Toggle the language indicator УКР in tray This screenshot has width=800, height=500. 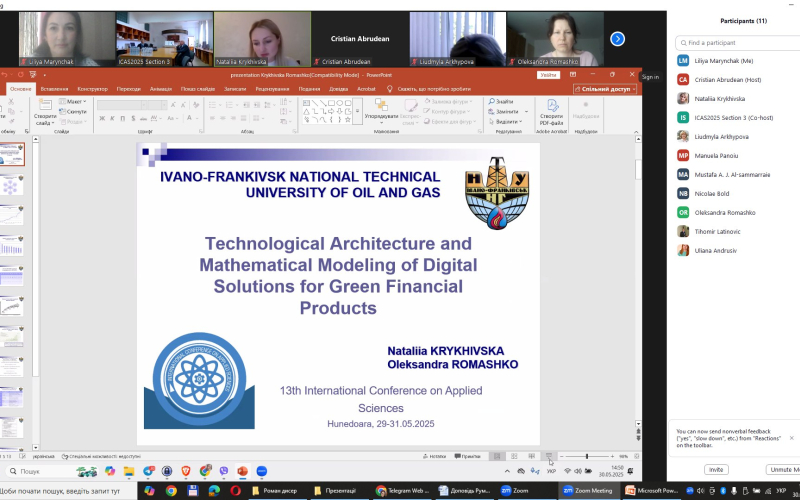point(551,471)
